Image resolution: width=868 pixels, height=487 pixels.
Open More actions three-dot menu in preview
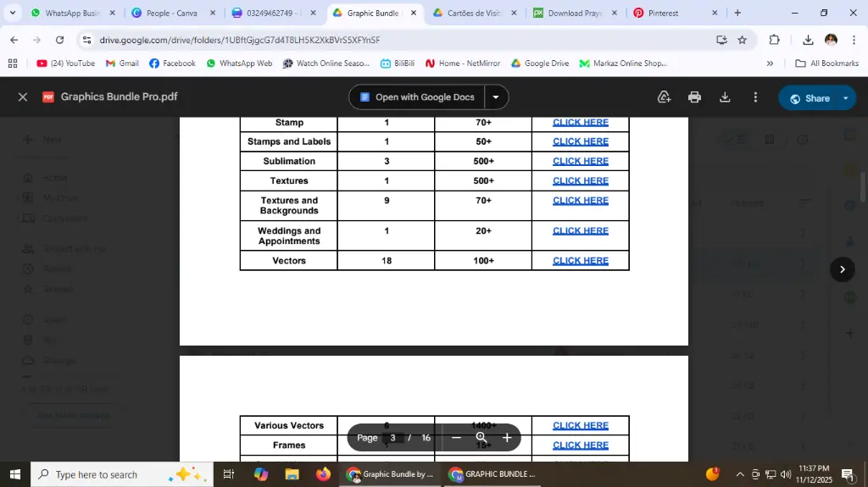755,97
